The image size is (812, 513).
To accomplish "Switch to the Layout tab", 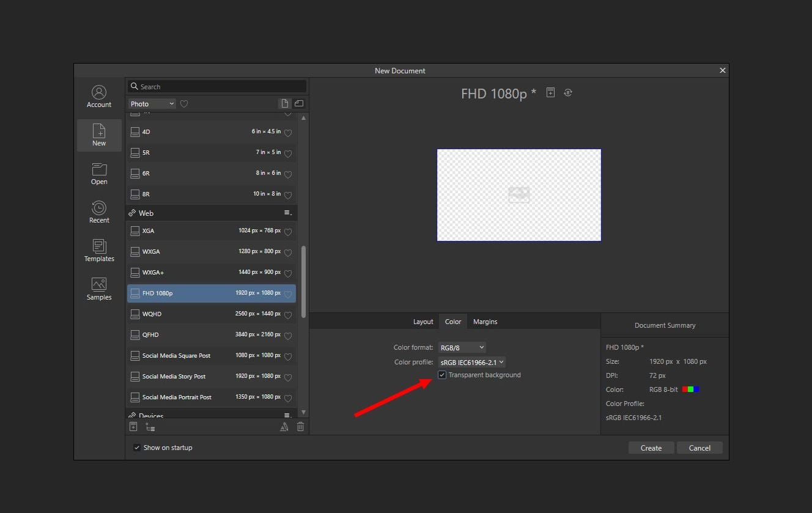I will pyautogui.click(x=423, y=322).
